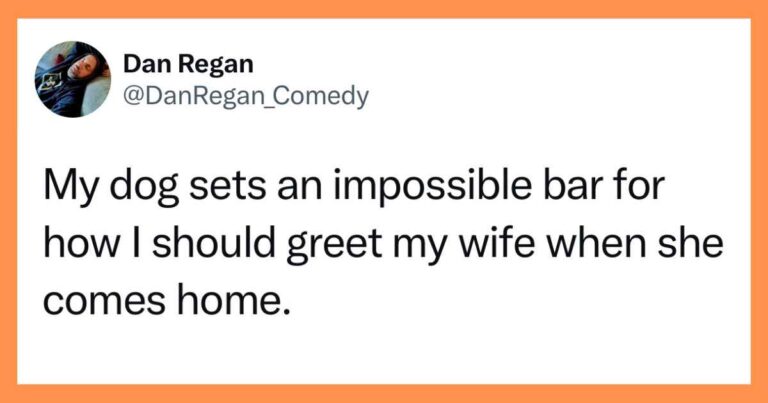Click the word "greet" in the tweet

pos(334,247)
